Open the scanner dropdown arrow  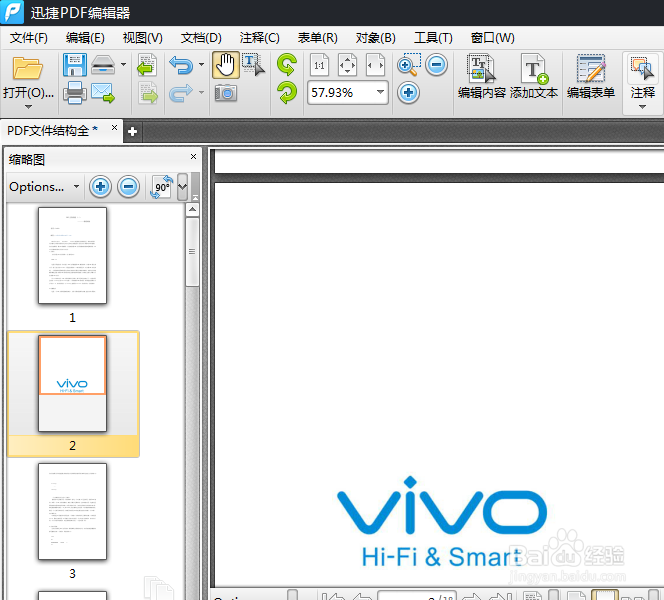(123, 64)
